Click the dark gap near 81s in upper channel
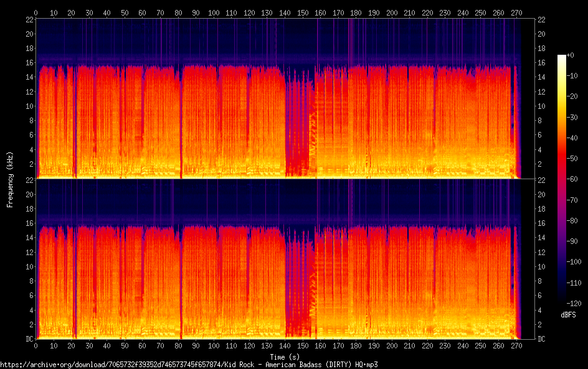Viewport: 588px width, 369px height. pyautogui.click(x=181, y=124)
